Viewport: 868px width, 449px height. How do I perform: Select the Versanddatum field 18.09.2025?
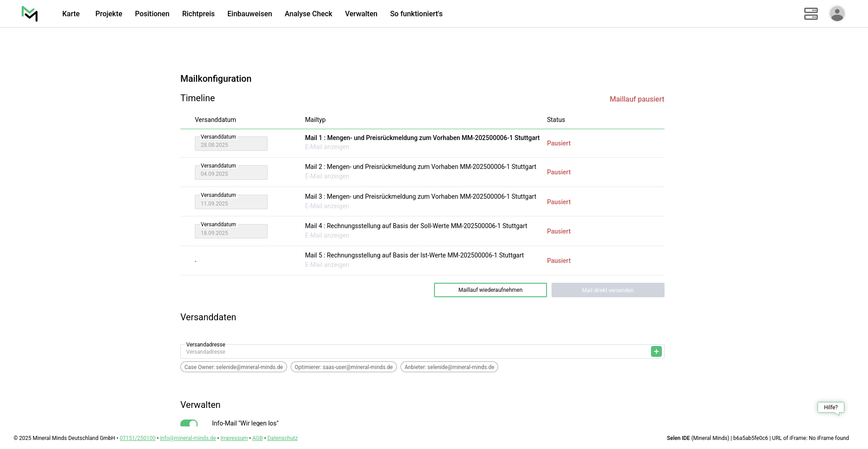231,232
